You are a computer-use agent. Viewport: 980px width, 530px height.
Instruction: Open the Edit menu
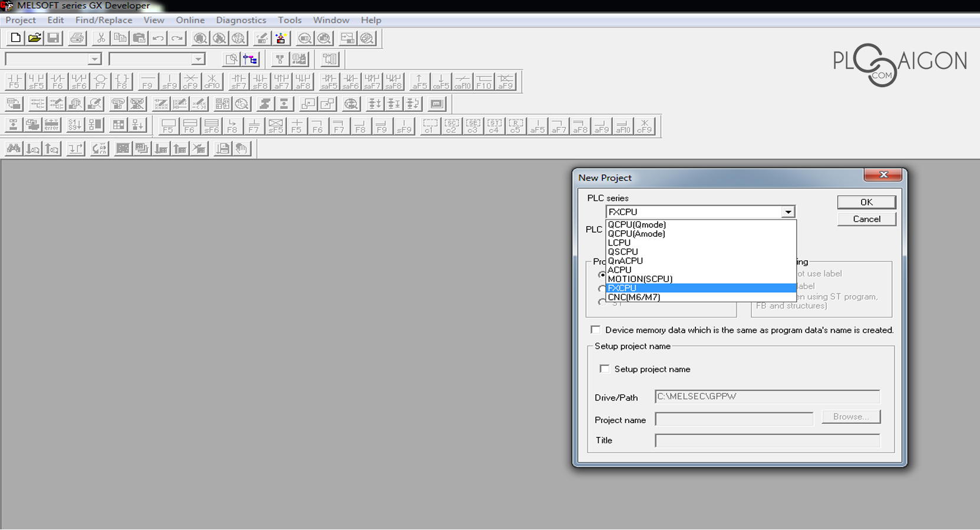55,20
